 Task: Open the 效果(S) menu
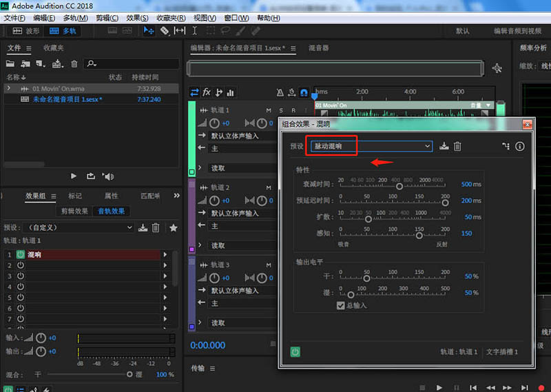click(x=138, y=18)
